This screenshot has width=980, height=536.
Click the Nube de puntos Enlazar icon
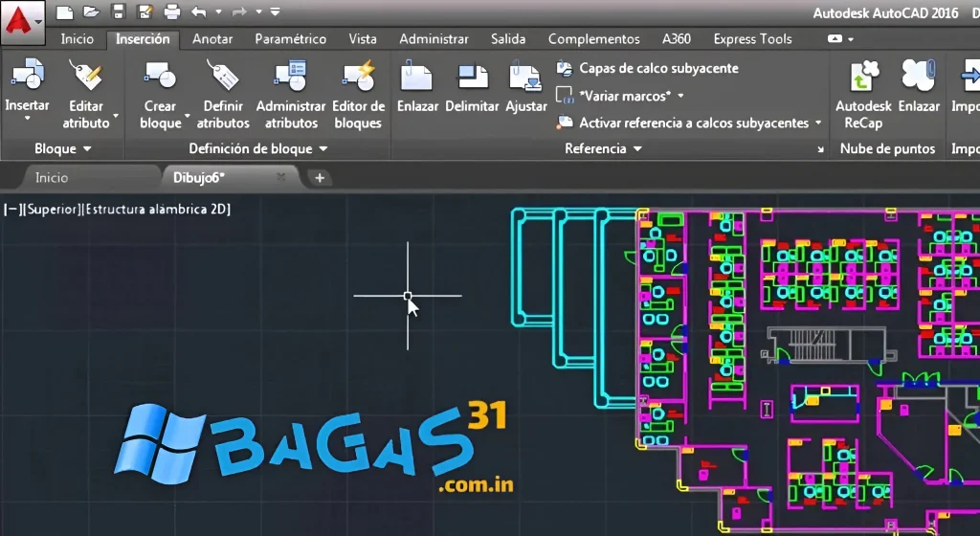click(x=919, y=77)
